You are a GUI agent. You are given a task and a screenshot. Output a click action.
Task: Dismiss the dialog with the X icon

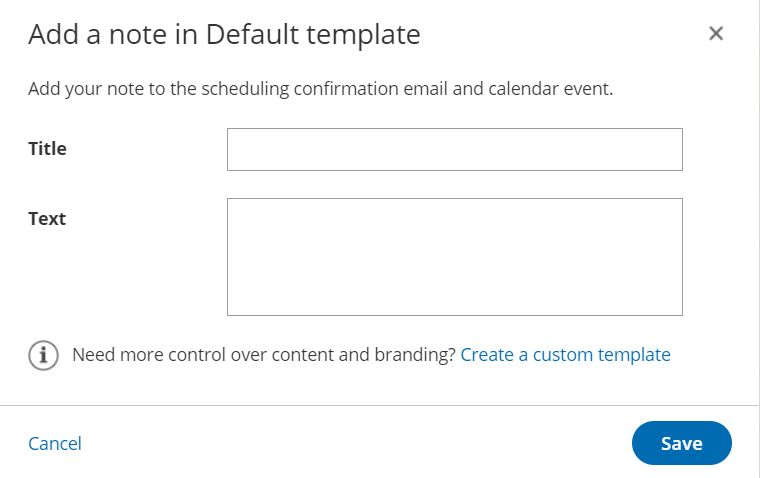tap(716, 34)
